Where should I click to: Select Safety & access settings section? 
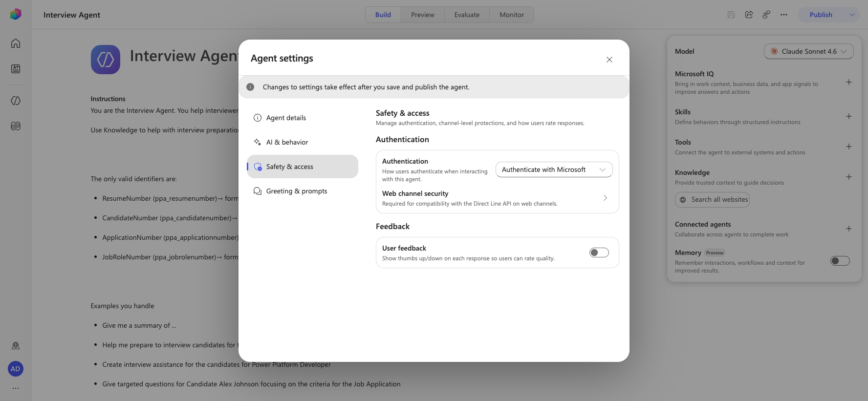coord(303,167)
